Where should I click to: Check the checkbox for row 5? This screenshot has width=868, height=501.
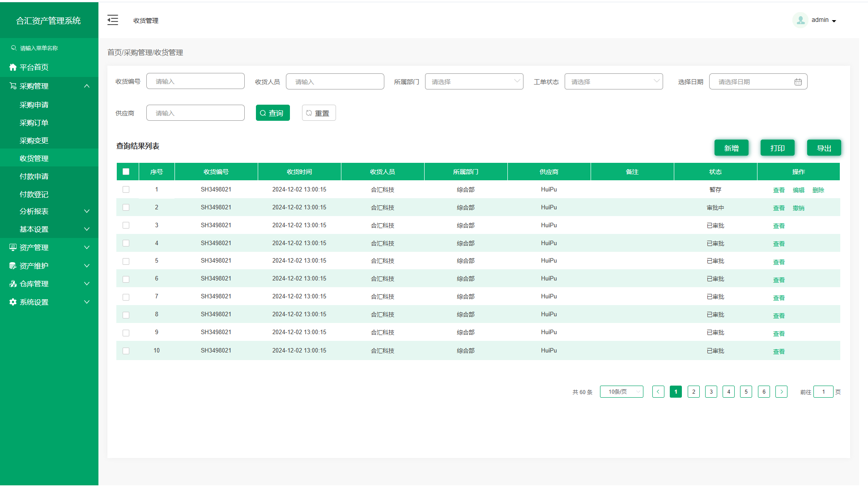(126, 261)
